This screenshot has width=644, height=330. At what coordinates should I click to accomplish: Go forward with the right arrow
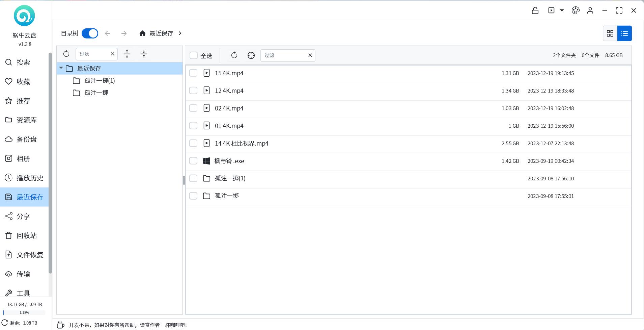124,33
